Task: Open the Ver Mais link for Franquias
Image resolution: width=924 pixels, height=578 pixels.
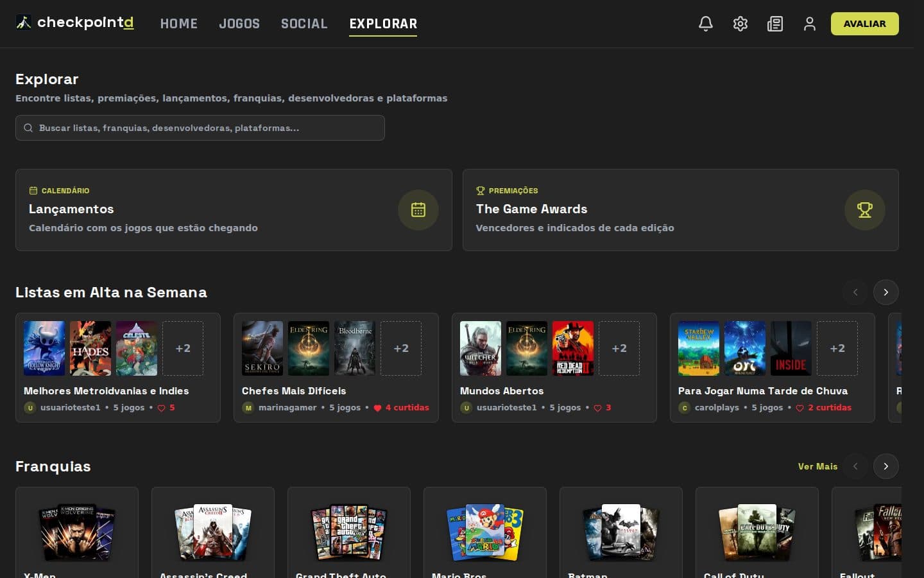Action: pyautogui.click(x=817, y=466)
